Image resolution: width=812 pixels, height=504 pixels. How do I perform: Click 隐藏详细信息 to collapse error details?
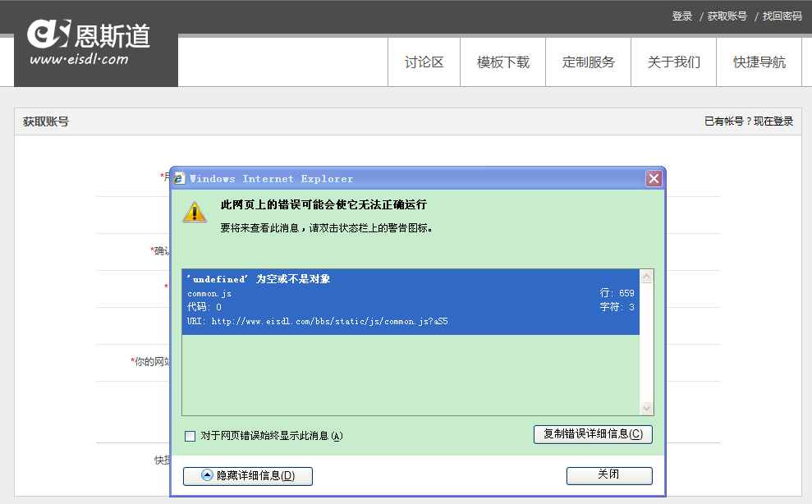pyautogui.click(x=247, y=476)
